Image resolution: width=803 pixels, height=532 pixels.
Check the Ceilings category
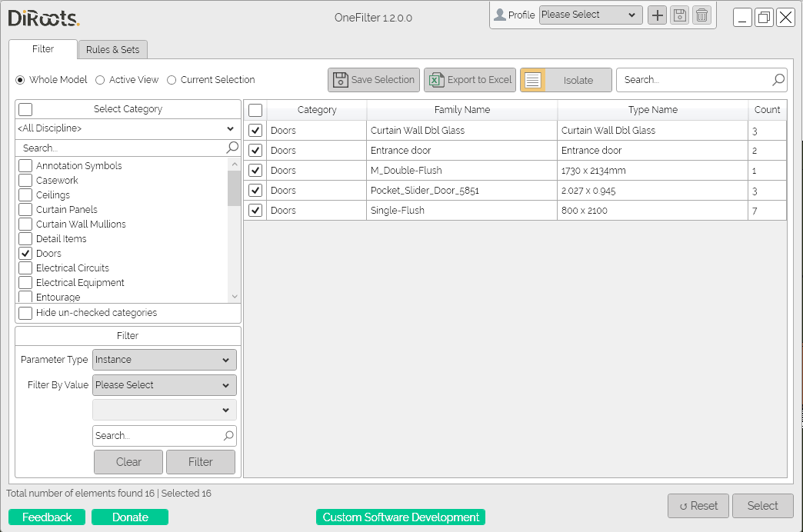coord(25,195)
